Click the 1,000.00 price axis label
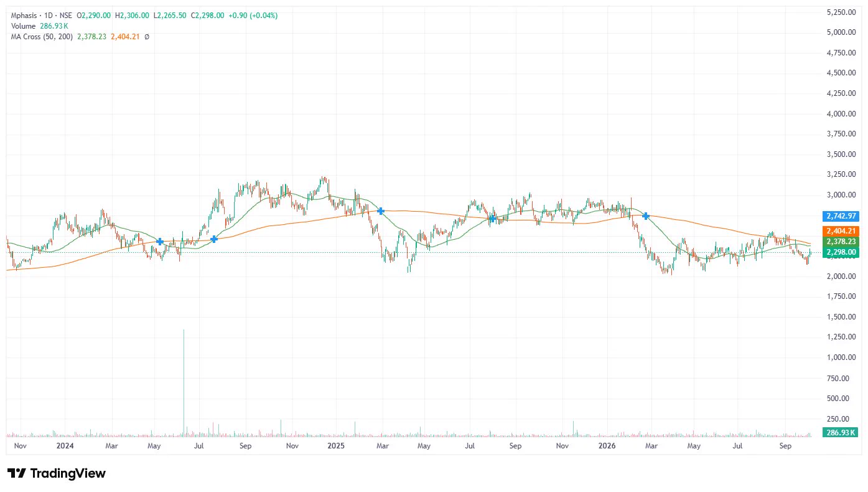This screenshot has height=492, width=868. point(842,357)
